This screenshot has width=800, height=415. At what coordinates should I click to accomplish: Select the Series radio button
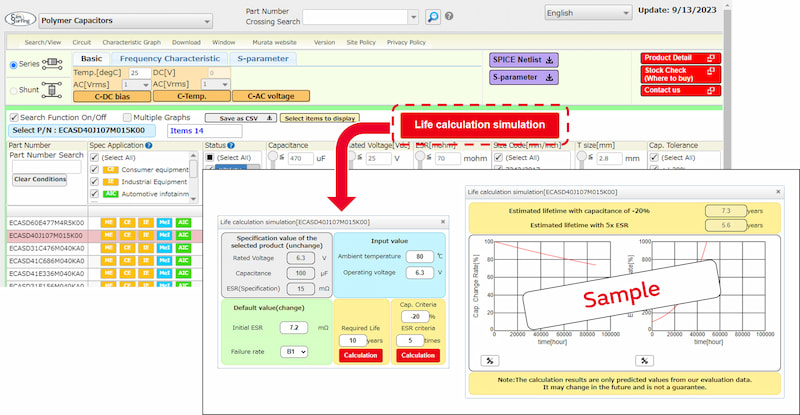[13, 65]
